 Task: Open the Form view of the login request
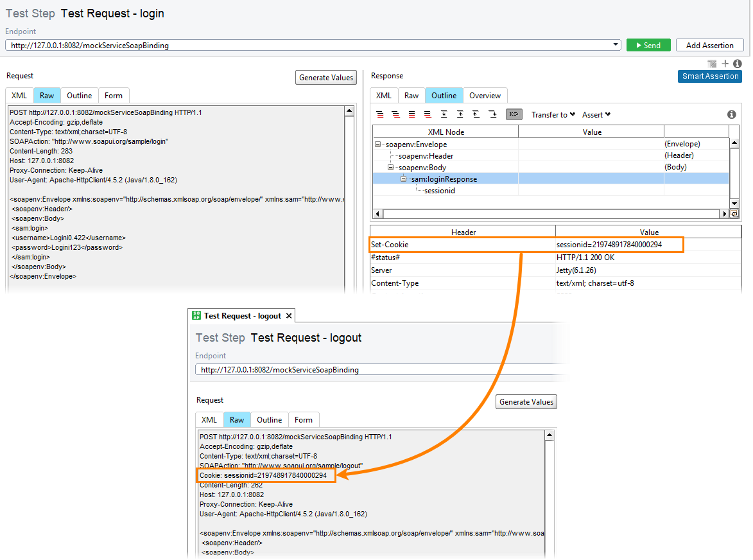click(x=114, y=95)
